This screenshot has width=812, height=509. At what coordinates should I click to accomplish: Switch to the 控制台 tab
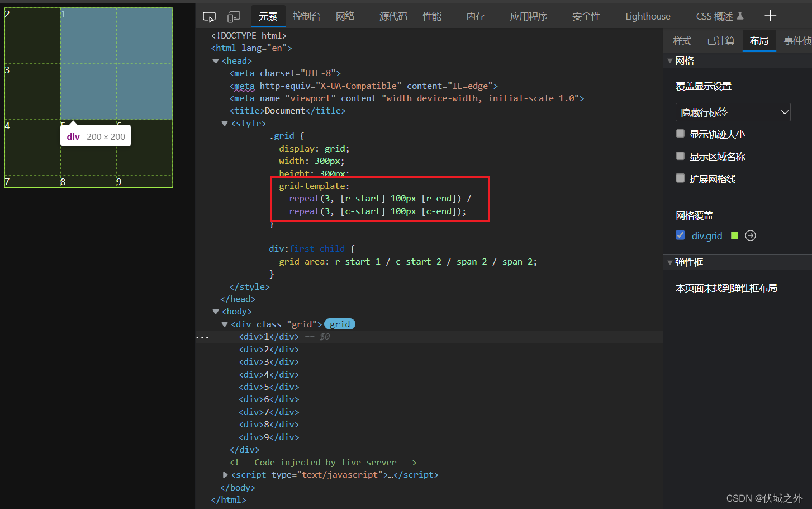(306, 16)
